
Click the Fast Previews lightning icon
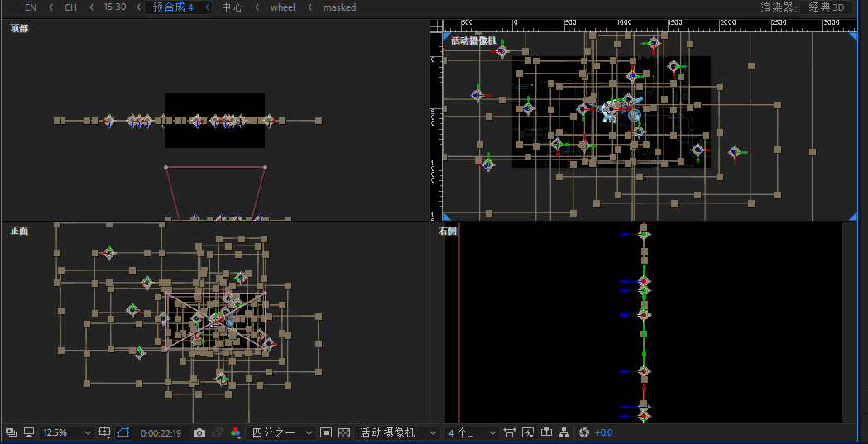tap(528, 432)
